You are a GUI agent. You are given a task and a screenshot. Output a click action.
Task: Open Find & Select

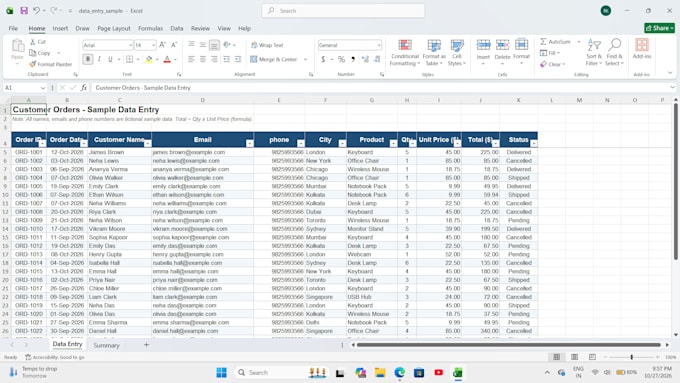614,52
